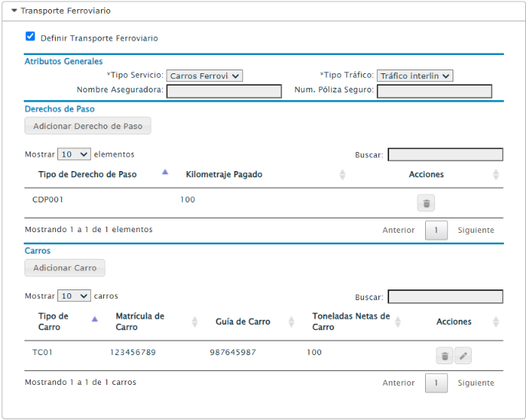Open the Tipo Servicio dropdown
The width and height of the screenshot is (526, 420).
[x=204, y=76]
